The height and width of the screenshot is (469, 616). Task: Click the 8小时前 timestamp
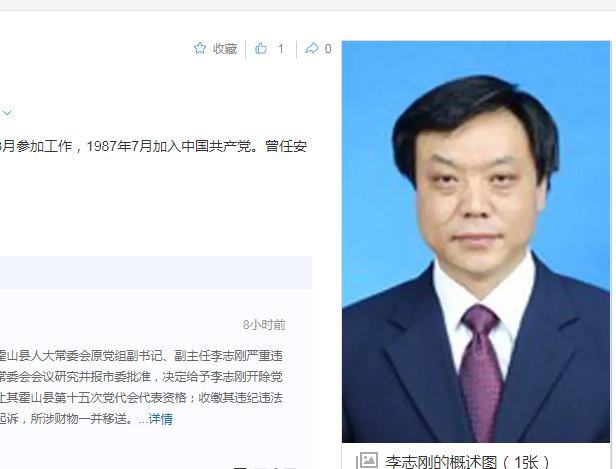pyautogui.click(x=264, y=325)
